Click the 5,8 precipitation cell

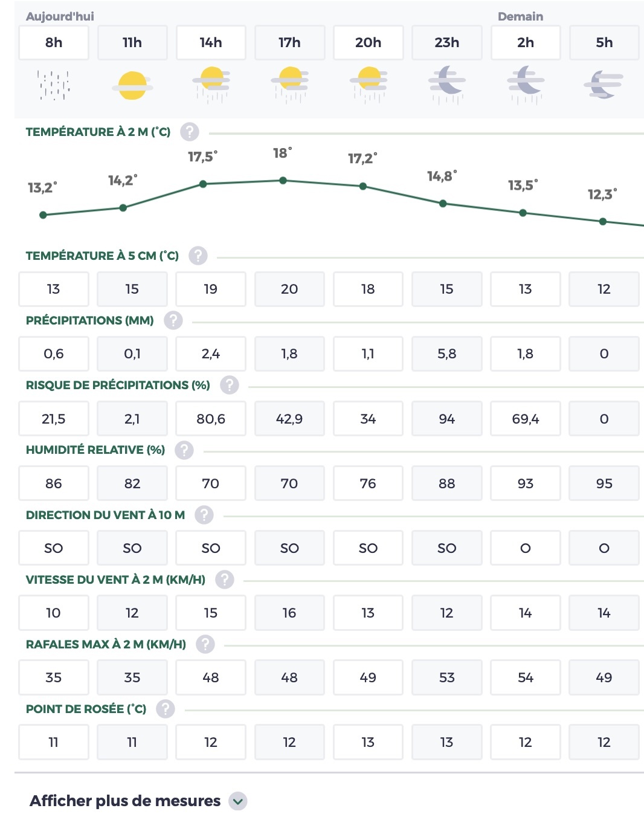tap(447, 354)
